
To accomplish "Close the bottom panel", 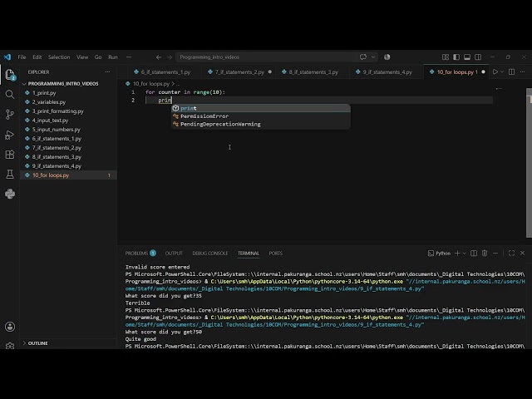I will 523,253.
